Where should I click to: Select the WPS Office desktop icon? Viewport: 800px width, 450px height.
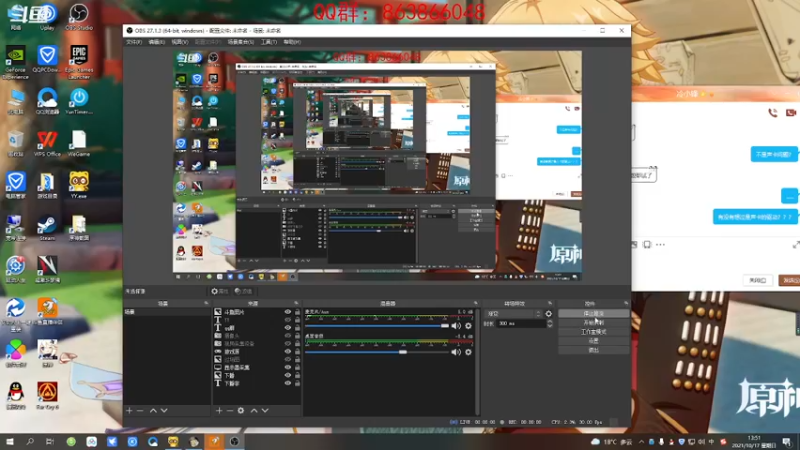47,143
